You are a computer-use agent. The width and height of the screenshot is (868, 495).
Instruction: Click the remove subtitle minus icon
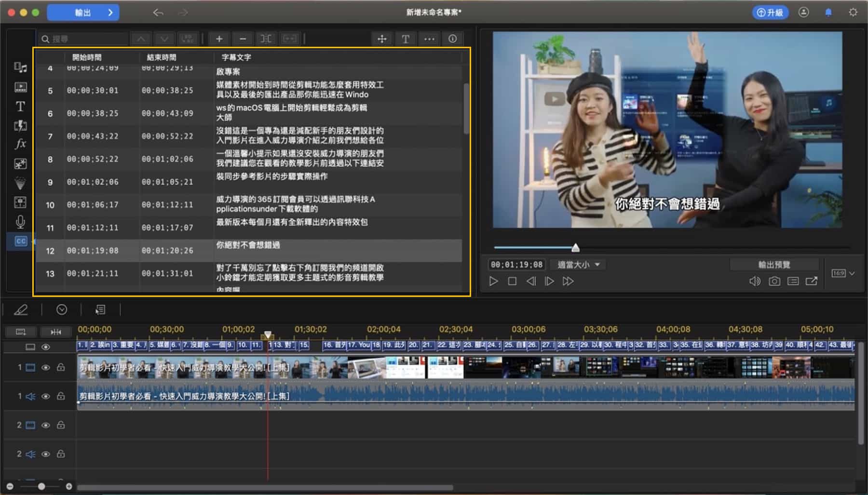(x=243, y=39)
